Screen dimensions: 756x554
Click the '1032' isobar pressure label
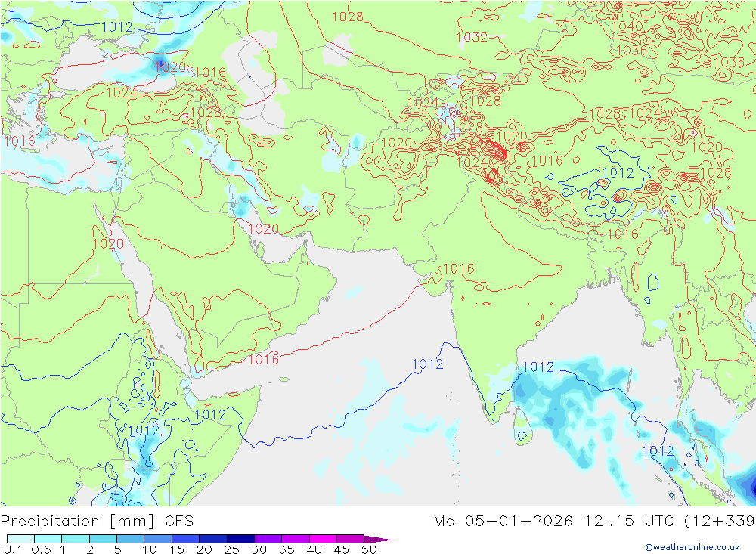coord(472,37)
